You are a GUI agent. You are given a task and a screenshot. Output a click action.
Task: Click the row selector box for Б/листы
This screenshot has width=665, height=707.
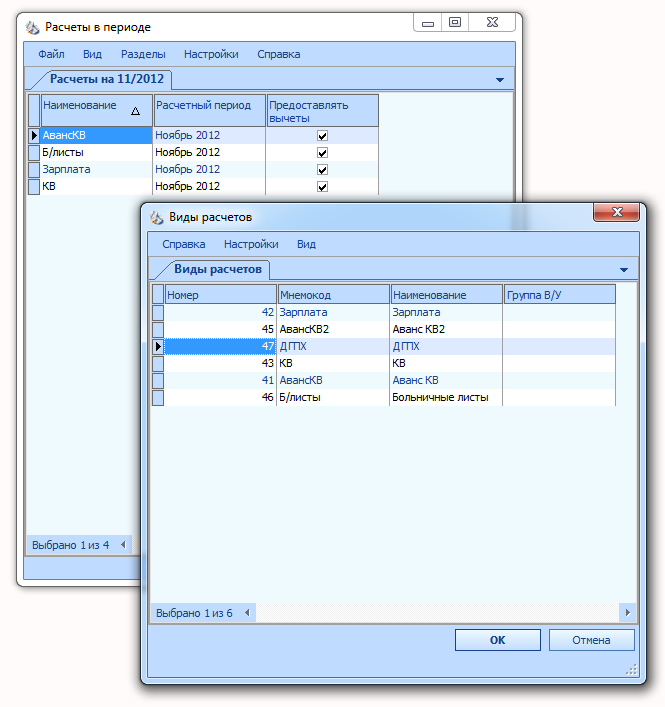point(34,152)
